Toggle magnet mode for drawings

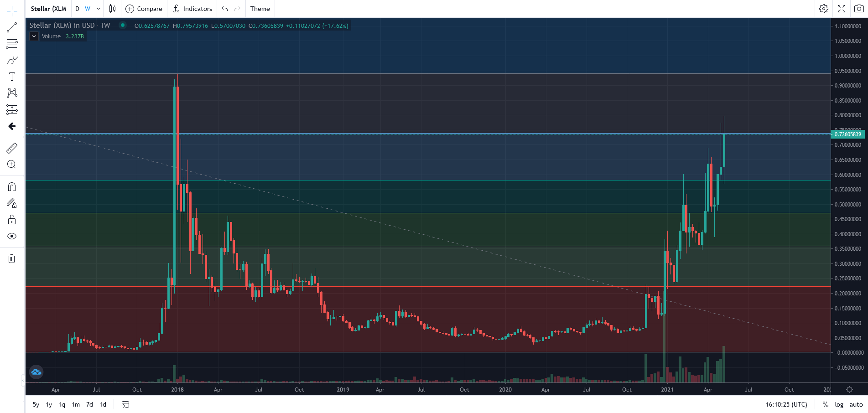coord(12,187)
